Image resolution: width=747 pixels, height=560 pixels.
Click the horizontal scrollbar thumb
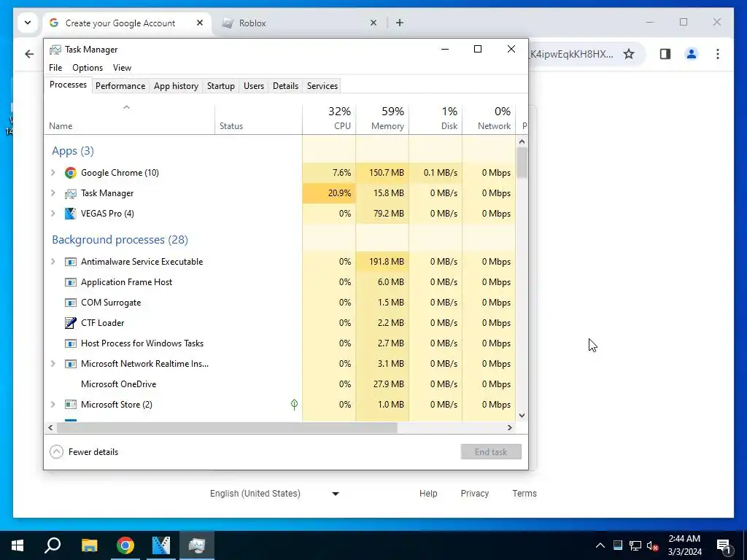(228, 427)
